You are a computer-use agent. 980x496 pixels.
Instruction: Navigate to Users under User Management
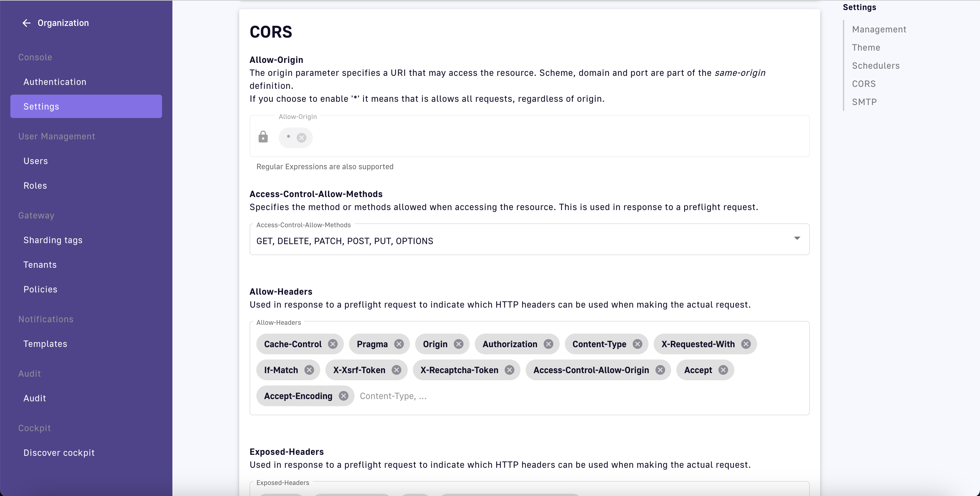coord(36,161)
